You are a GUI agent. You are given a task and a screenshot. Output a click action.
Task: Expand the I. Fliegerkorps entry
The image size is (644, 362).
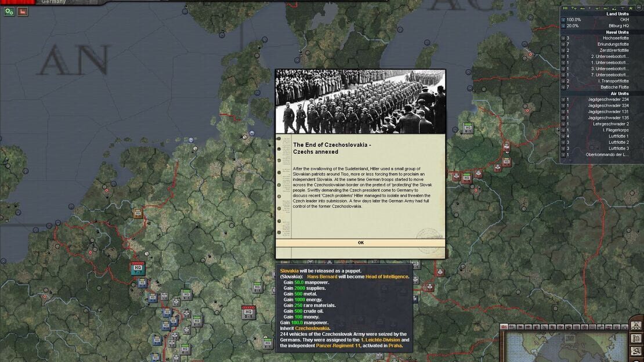[x=563, y=131]
